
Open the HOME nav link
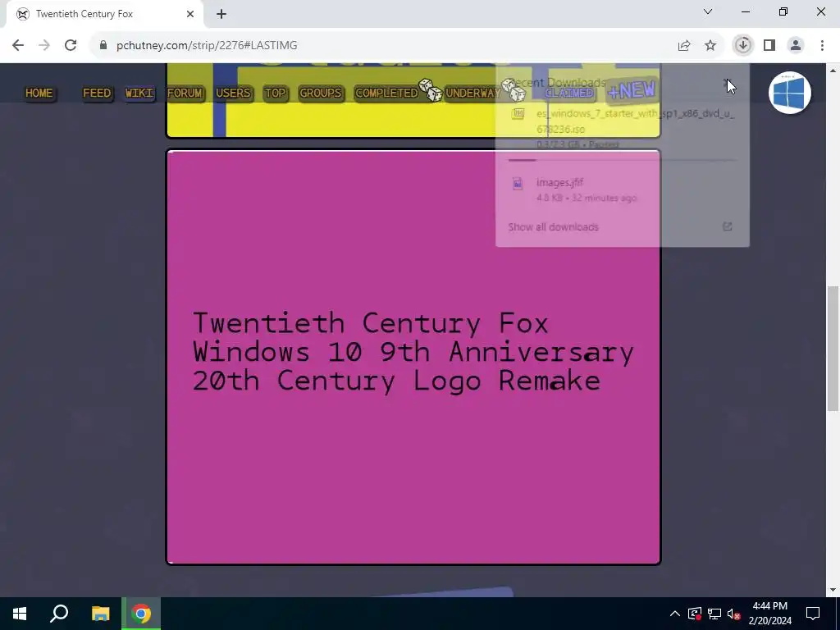tap(39, 94)
